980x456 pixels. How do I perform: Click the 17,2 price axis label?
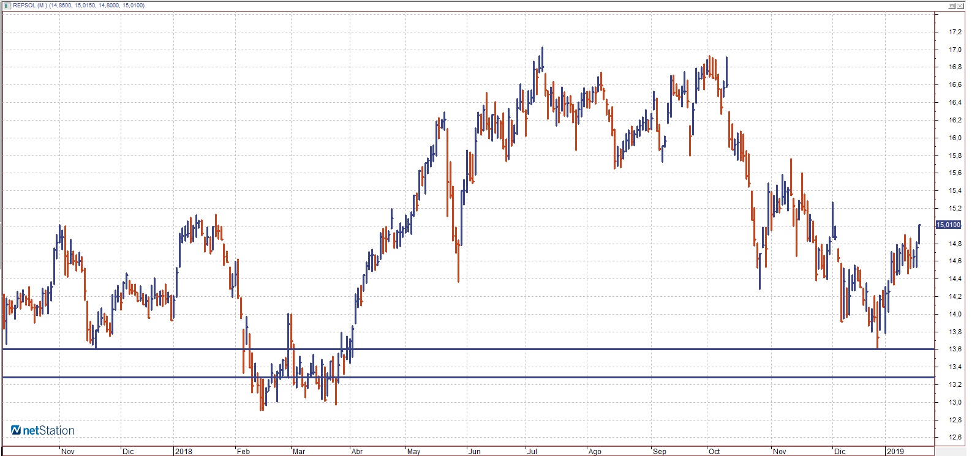click(x=955, y=32)
